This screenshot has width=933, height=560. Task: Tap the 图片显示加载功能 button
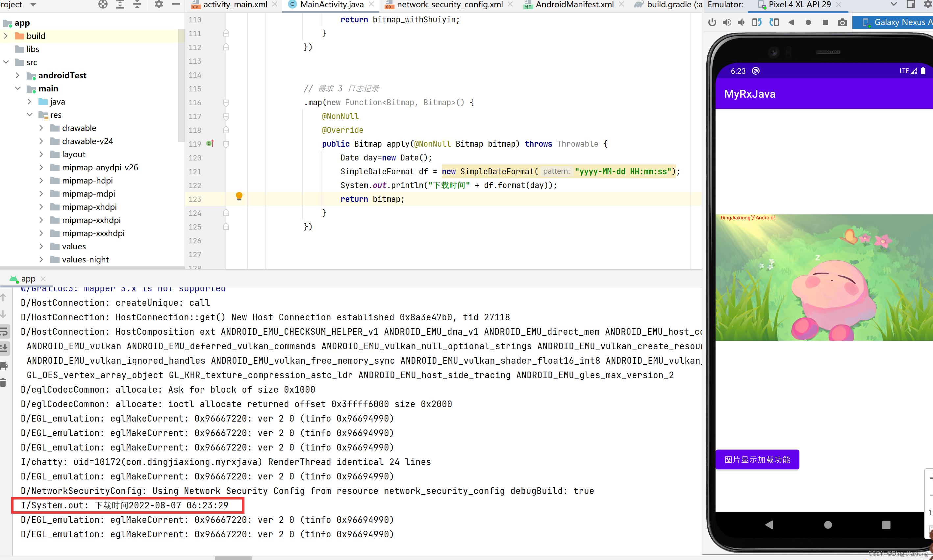(757, 460)
